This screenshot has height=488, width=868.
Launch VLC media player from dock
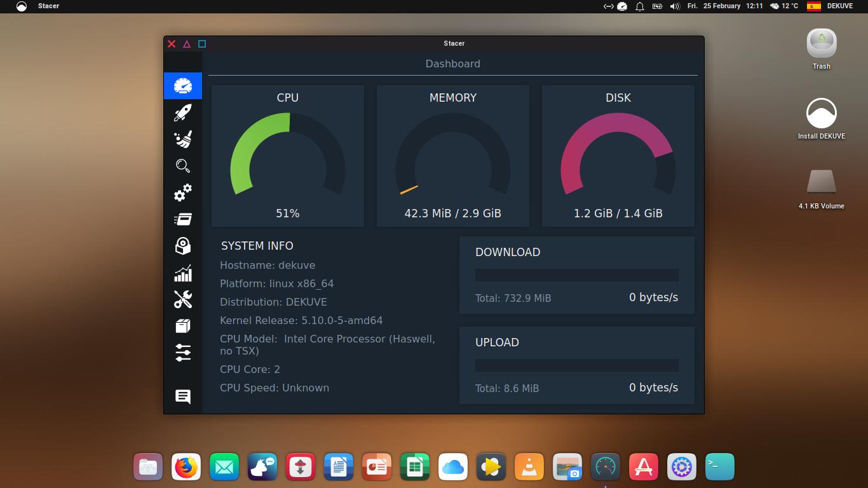[x=529, y=468]
